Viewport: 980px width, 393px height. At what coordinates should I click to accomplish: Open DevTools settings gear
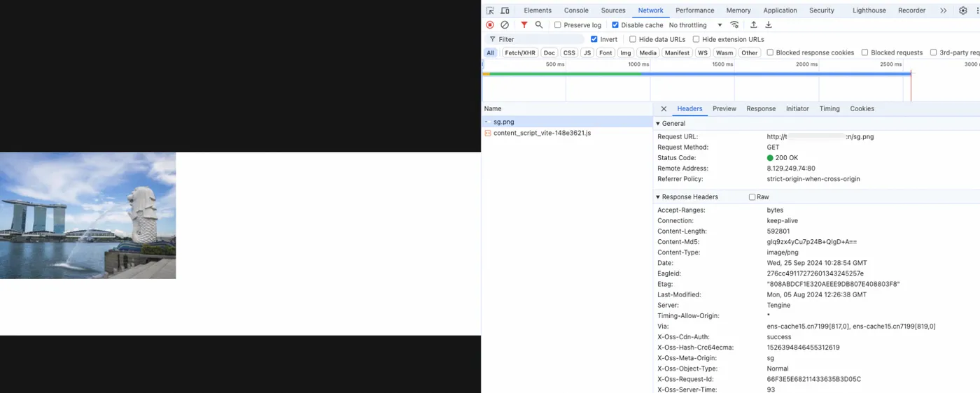[x=963, y=10]
